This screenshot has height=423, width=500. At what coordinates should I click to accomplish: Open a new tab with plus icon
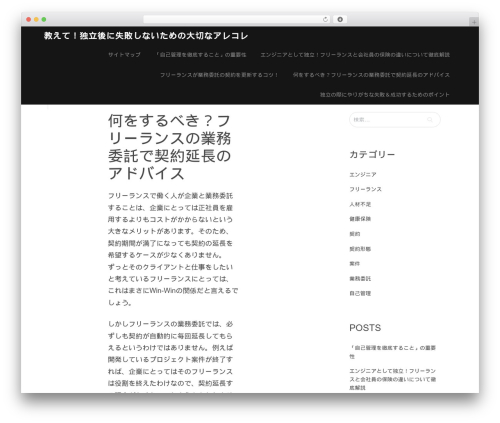click(x=474, y=22)
